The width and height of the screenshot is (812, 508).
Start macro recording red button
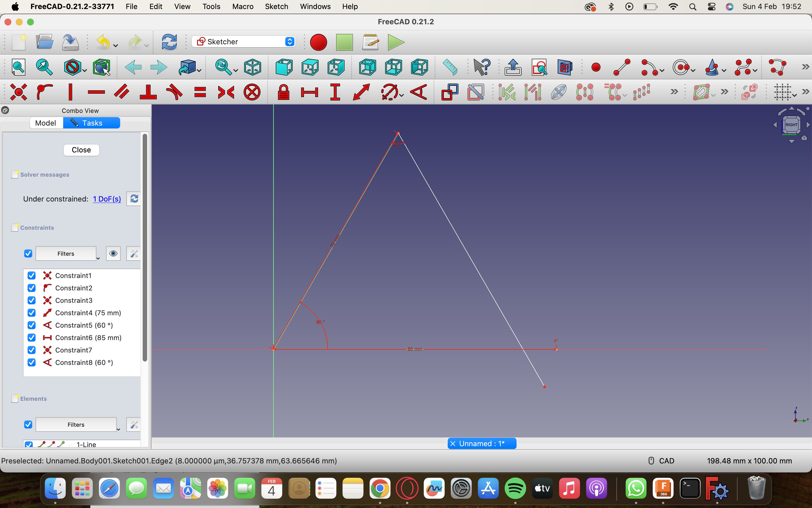click(318, 42)
